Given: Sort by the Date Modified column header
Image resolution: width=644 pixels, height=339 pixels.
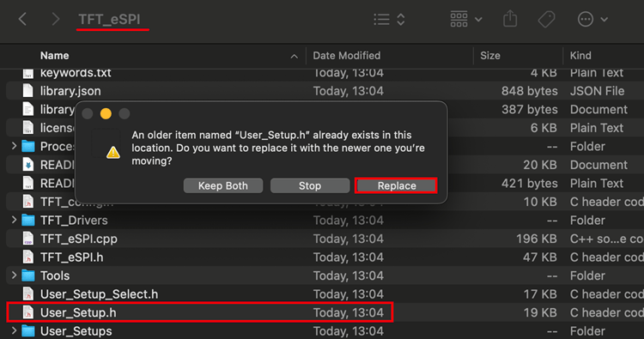Looking at the screenshot, I should (x=347, y=56).
